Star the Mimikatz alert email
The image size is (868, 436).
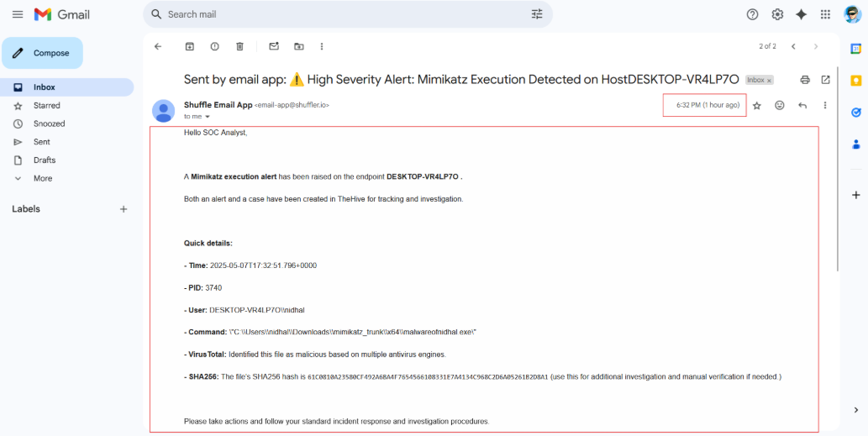(x=757, y=106)
